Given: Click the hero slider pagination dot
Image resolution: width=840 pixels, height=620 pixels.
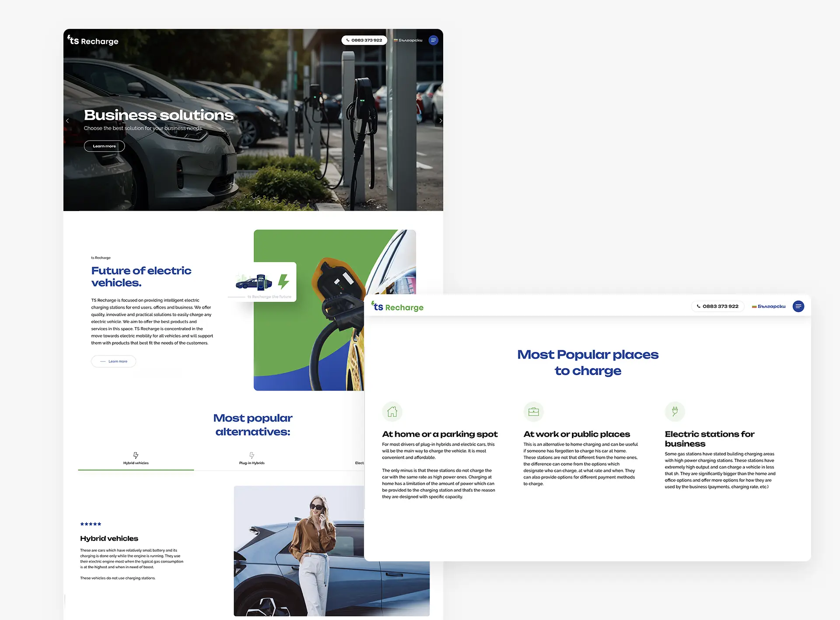Looking at the screenshot, I should 258,202.
